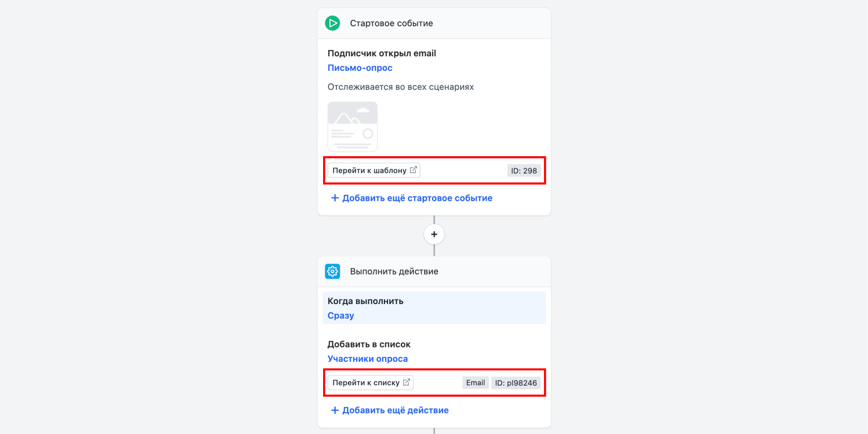Click the blue gear icon beside «Выполнить действие»

point(332,271)
